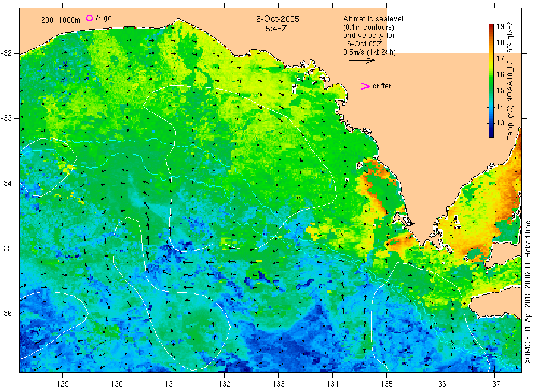The width and height of the screenshot is (535, 392).
Task: Click the '0.5m/s (1kt 24h)' scale text
Action: coord(370,52)
